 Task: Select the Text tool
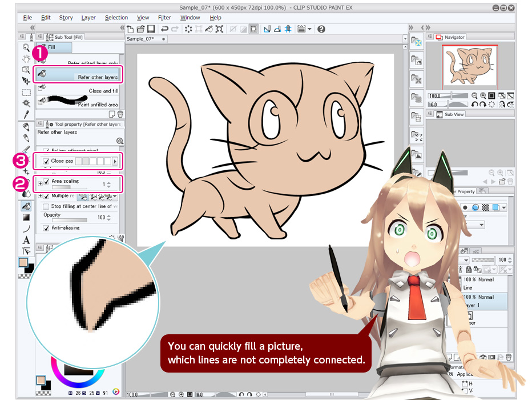point(26,240)
